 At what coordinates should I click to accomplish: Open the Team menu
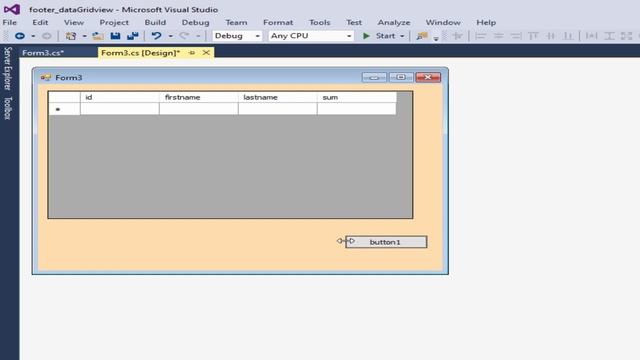coord(236,22)
